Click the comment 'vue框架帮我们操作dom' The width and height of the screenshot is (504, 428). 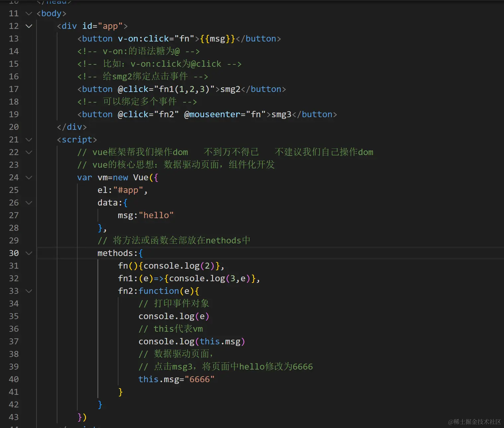(x=133, y=152)
